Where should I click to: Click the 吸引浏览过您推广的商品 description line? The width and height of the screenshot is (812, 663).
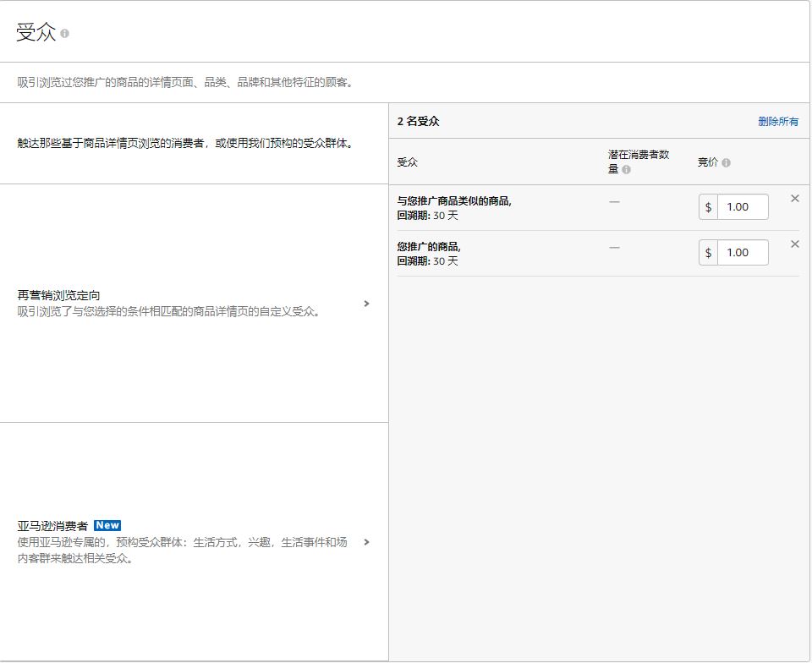[x=186, y=82]
